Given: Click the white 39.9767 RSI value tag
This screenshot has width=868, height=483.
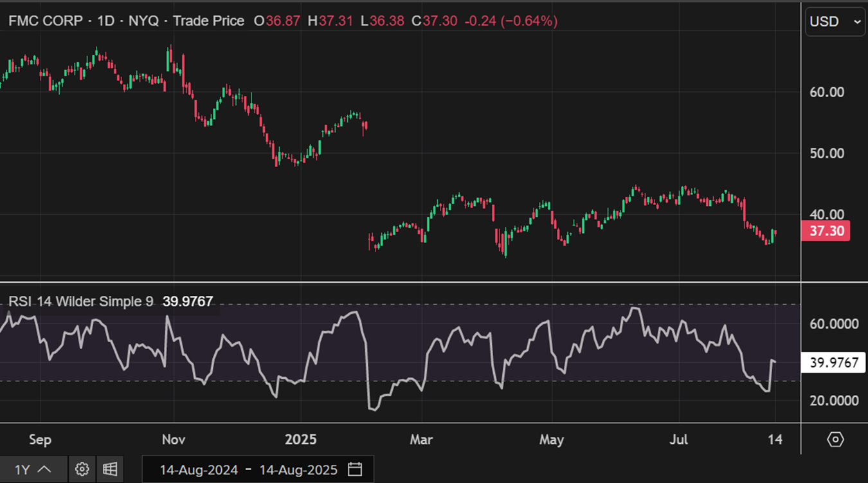Looking at the screenshot, I should 834,363.
